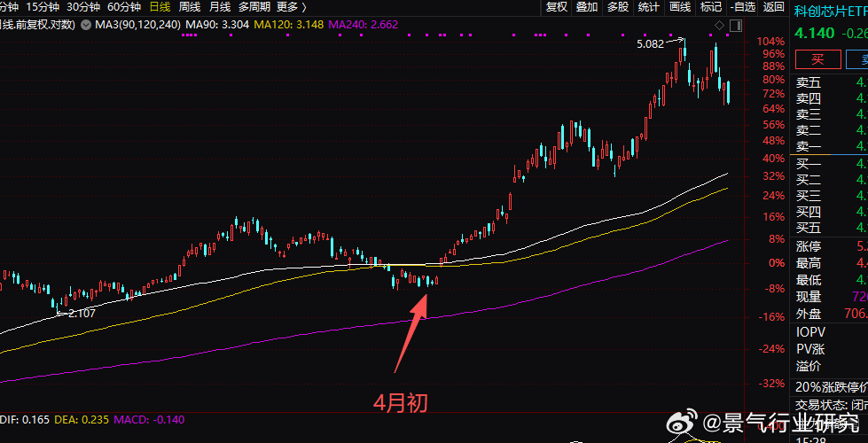Screen dimensions: 868x443
Task: Click the 科创芯片ETF stock name
Action: click(831, 10)
